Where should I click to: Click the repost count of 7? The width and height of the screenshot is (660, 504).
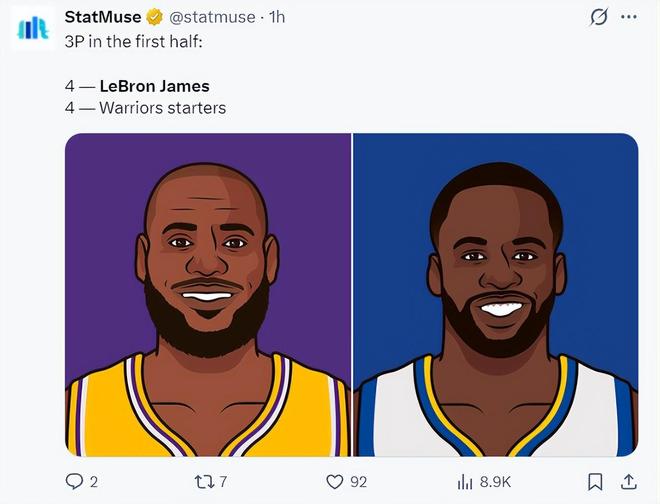223,482
